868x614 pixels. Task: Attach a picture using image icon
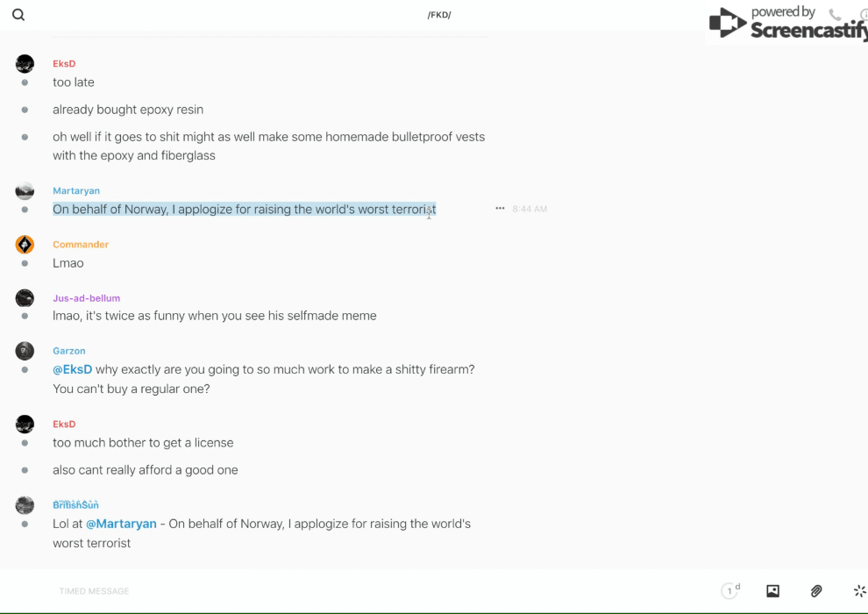tap(772, 591)
